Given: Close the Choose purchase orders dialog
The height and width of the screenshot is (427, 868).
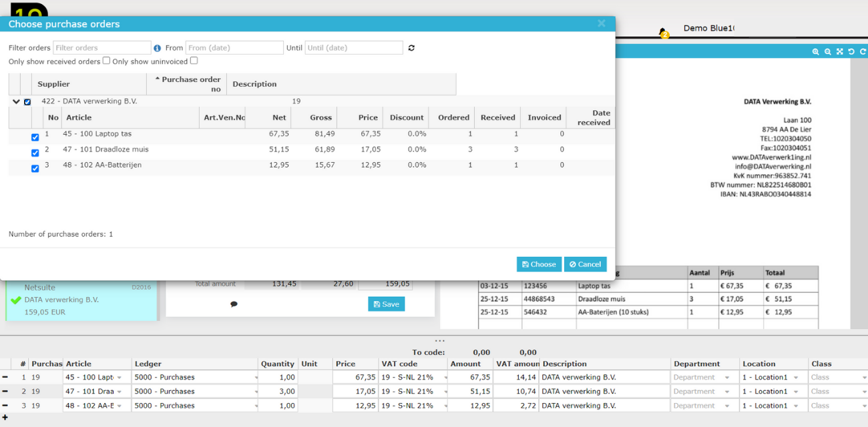Looking at the screenshot, I should point(602,23).
